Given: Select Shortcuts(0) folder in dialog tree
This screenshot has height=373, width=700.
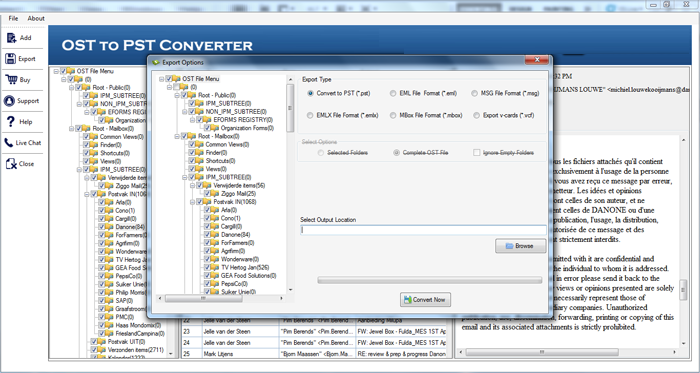Looking at the screenshot, I should pyautogui.click(x=220, y=161).
